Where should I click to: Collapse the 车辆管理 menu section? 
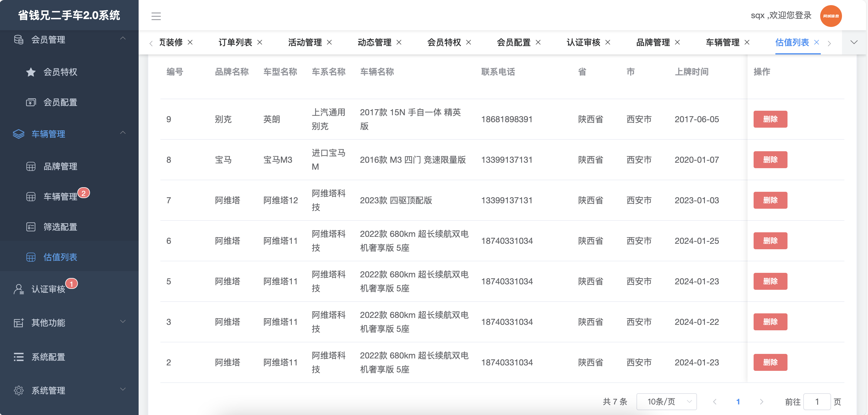tap(123, 133)
